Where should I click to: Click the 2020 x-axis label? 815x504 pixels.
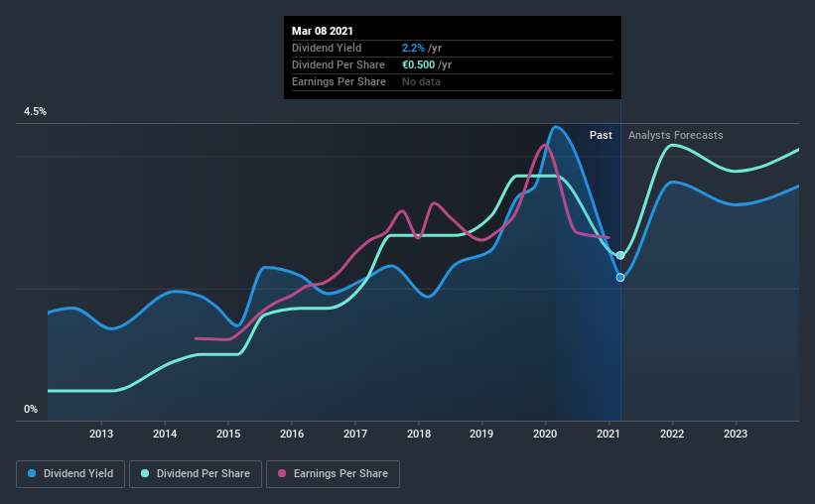click(545, 434)
